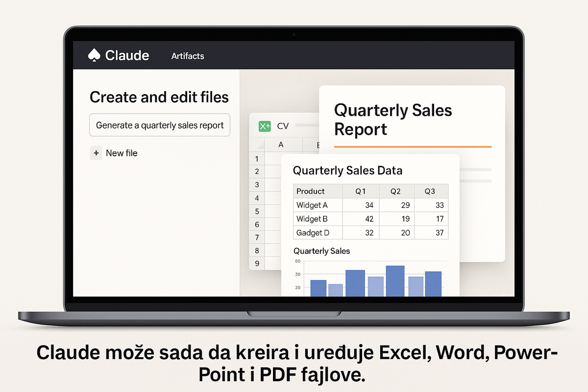This screenshot has height=392, width=588.
Task: Select column A header in spreadsheet
Action: 281,145
